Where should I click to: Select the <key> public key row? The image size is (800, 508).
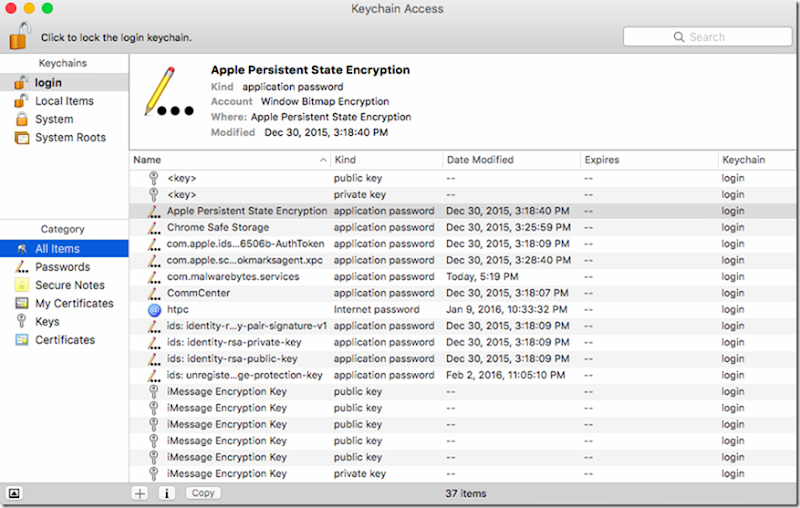pos(463,178)
